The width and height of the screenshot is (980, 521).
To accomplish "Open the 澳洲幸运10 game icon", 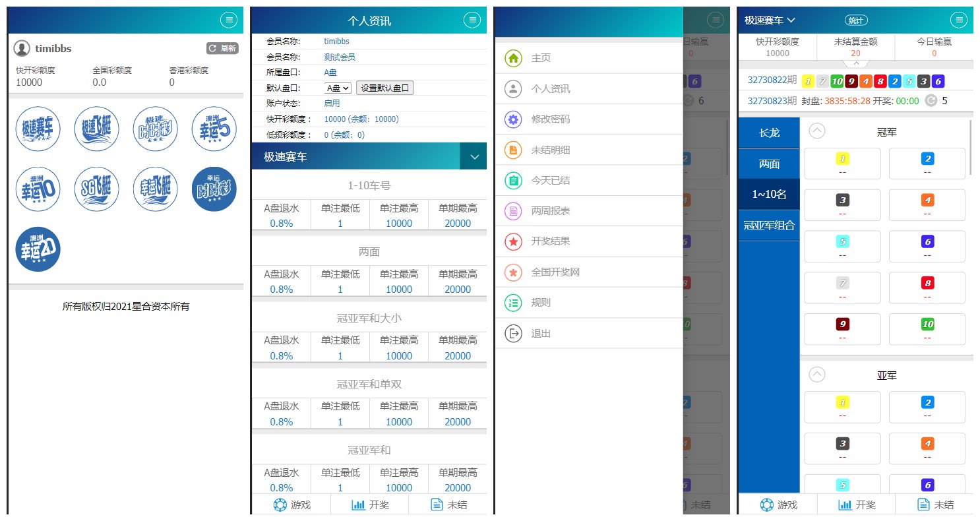I will pyautogui.click(x=38, y=189).
